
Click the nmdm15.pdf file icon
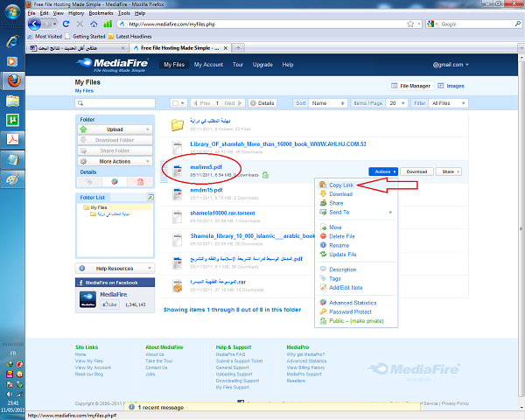[x=177, y=194]
